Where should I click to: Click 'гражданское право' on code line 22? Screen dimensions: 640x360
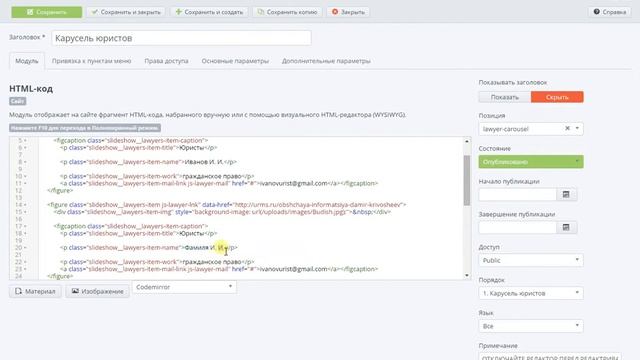[x=211, y=262]
